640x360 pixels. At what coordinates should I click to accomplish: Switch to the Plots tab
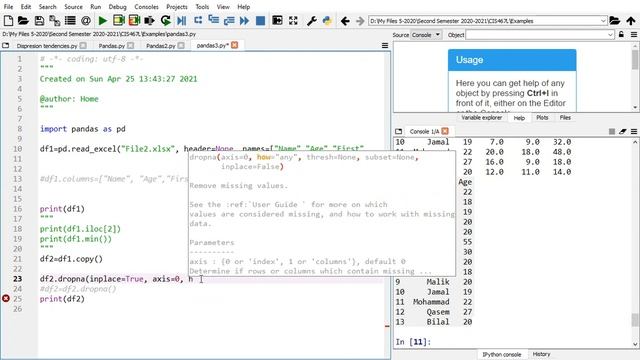(x=542, y=118)
